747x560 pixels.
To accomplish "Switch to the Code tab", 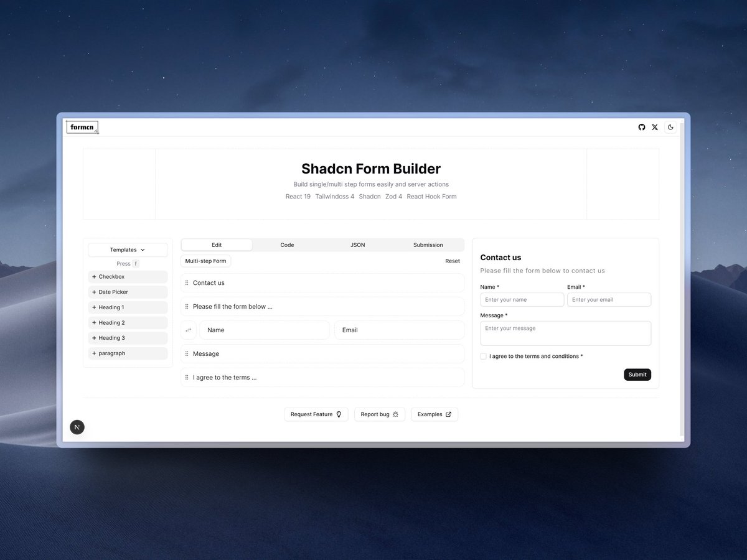I will 287,245.
